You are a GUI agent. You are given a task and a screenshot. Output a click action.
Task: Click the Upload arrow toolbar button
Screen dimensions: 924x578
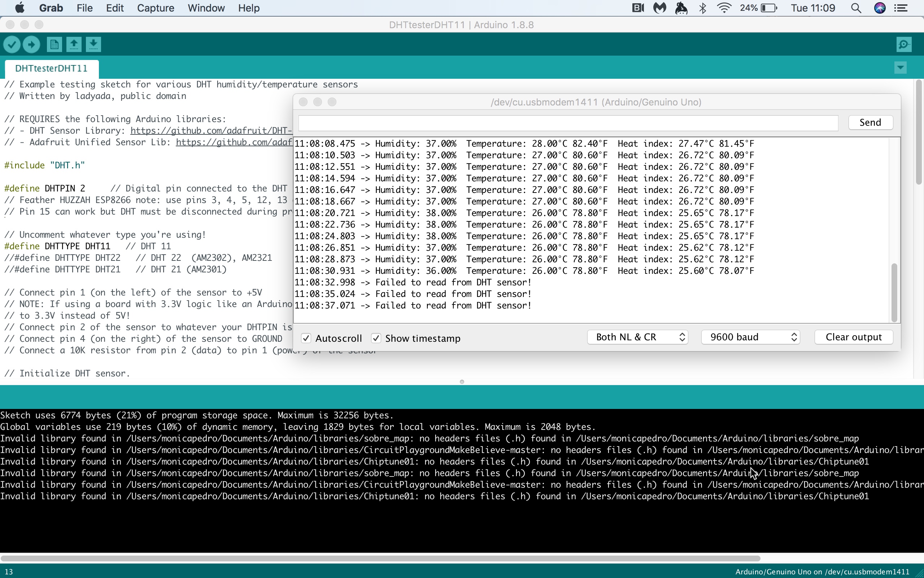click(x=31, y=44)
